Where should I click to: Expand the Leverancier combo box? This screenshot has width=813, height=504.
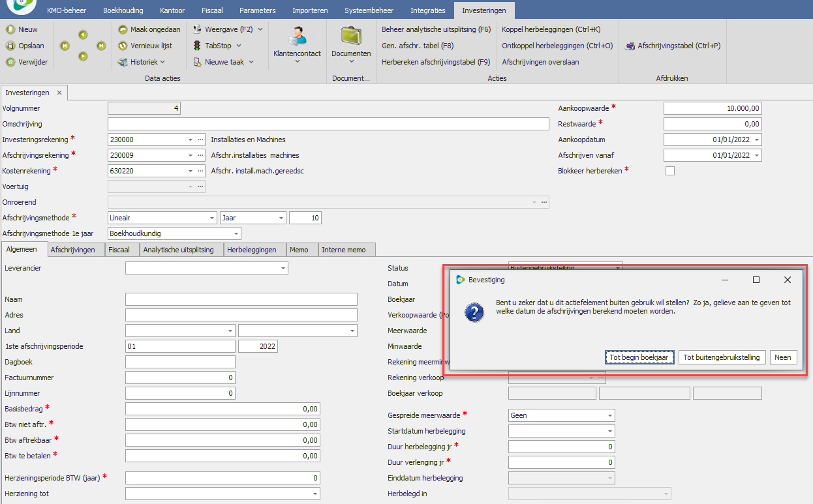[x=283, y=268]
